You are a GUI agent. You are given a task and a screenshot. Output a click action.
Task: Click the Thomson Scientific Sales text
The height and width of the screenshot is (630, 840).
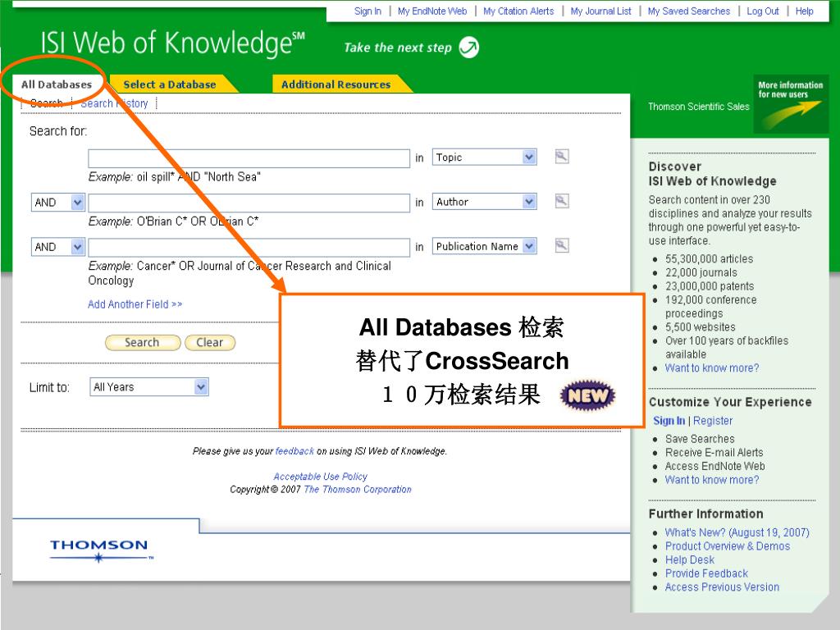pyautogui.click(x=699, y=107)
